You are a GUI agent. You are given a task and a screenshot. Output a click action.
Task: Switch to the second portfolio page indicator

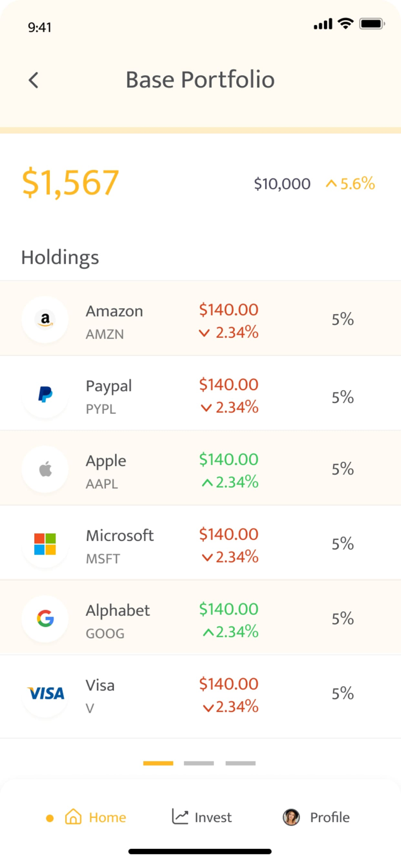(x=198, y=763)
